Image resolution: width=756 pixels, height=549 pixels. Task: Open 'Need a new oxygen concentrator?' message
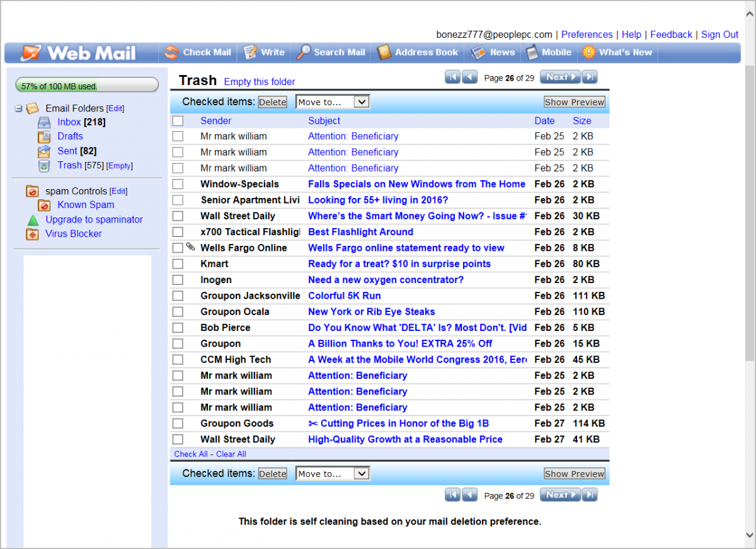click(386, 280)
